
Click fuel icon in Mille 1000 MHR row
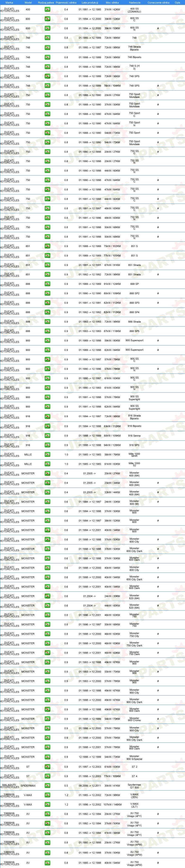click(x=47, y=454)
